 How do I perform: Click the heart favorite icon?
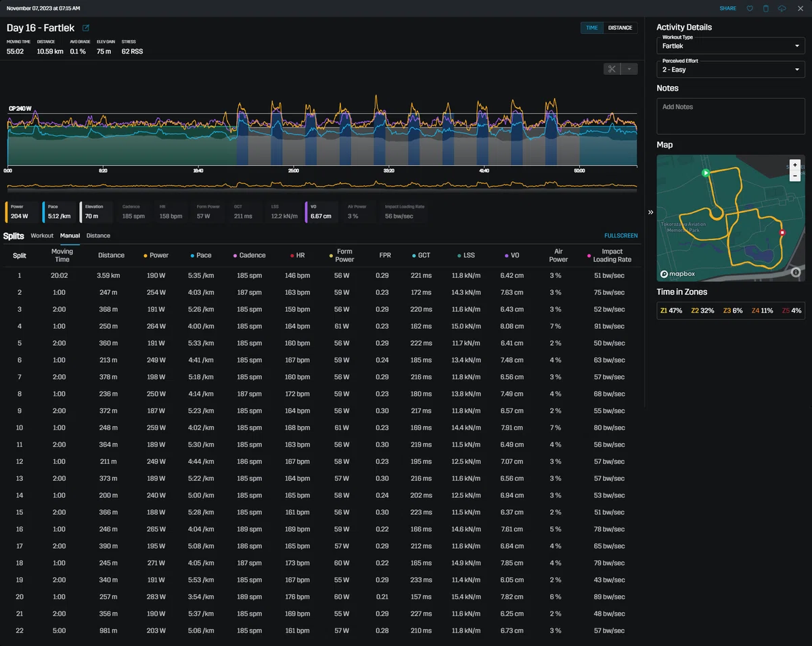(750, 8)
